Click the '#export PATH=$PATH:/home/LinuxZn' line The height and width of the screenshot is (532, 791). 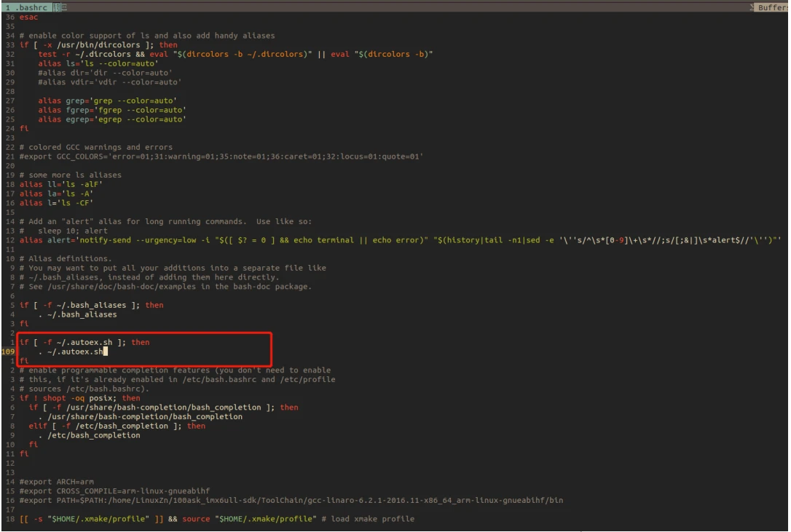[x=291, y=501]
